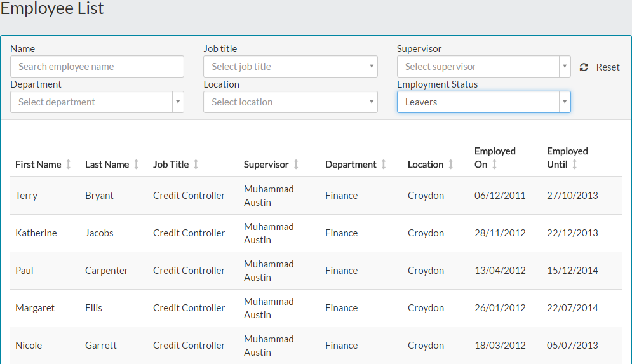
Task: Open Employment Status dropdown showing Leavers
Action: click(x=483, y=102)
